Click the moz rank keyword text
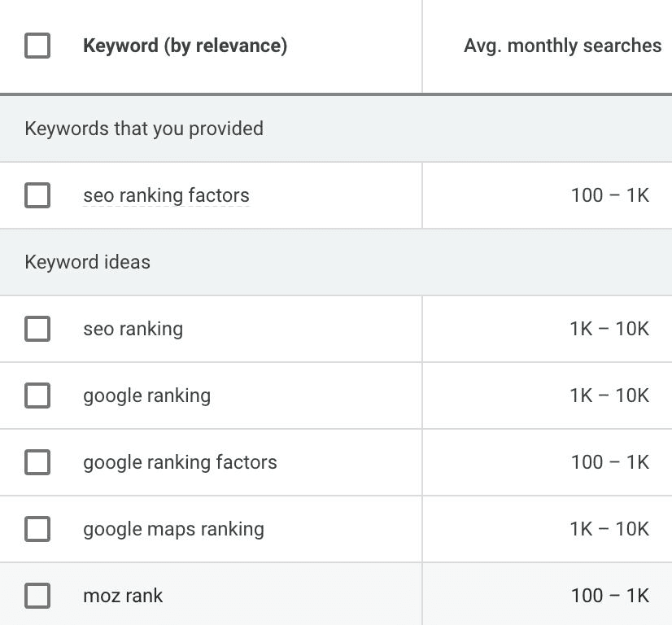This screenshot has height=625, width=672. [x=123, y=596]
